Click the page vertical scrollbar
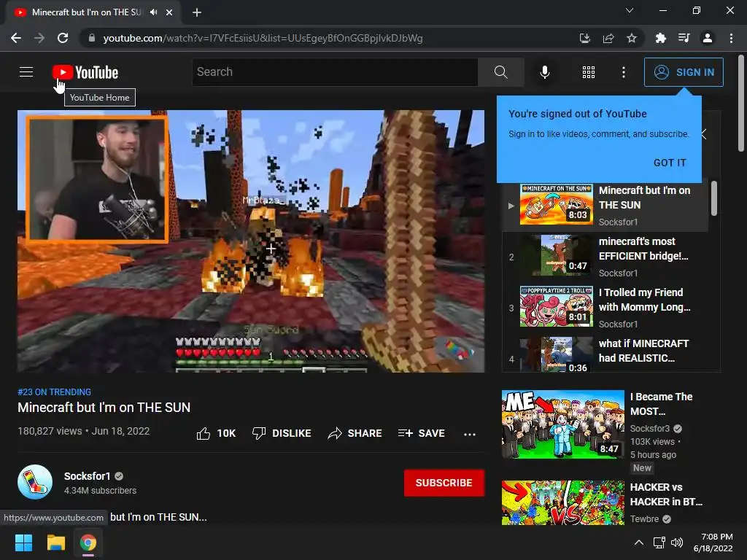 pos(741,104)
